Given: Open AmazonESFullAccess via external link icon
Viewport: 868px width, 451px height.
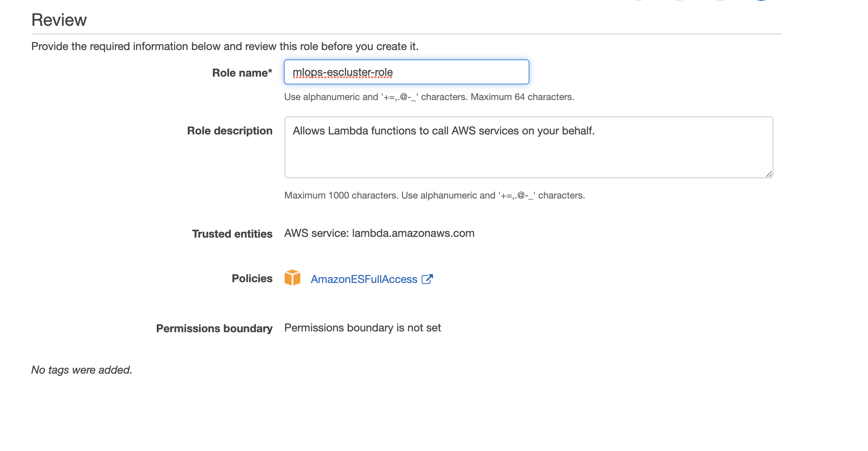Looking at the screenshot, I should click(x=427, y=279).
